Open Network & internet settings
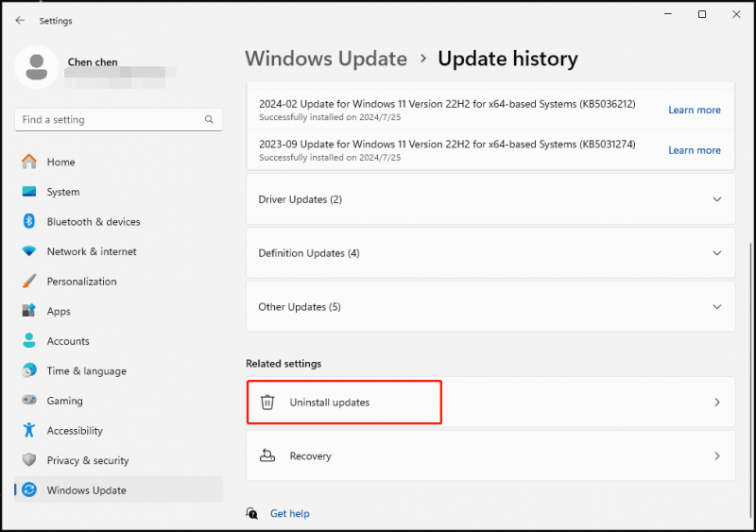Screen dimensions: 756x532 pos(119,251)
